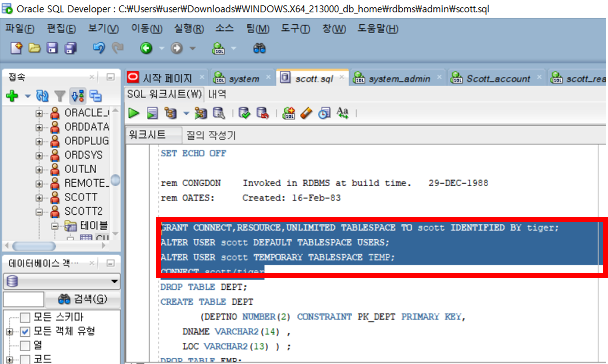Viewport: 608px width, 364px height.
Task: Refresh the connections tree
Action: [x=42, y=95]
